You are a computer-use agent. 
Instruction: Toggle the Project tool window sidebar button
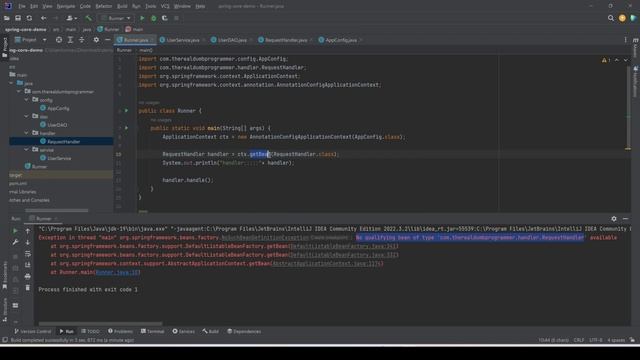click(x=4, y=47)
